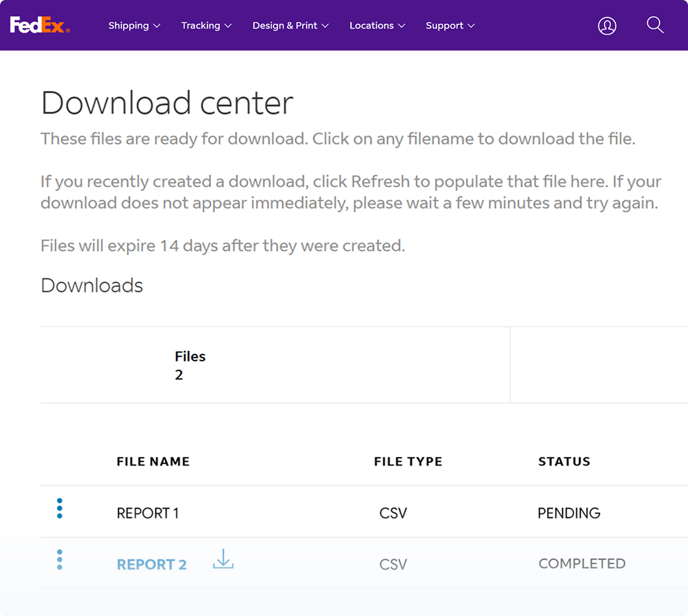Expand the Shipping dropdown chevron
The image size is (688, 616).
pyautogui.click(x=157, y=26)
